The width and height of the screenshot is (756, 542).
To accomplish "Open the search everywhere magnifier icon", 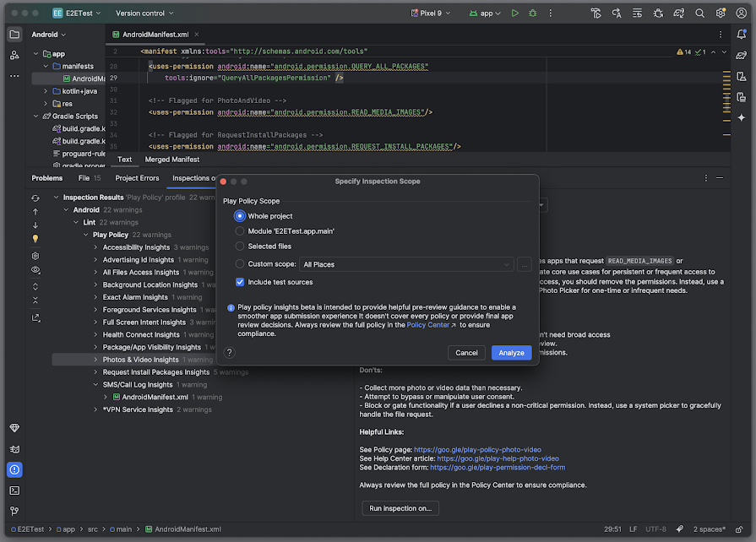I will pos(699,14).
